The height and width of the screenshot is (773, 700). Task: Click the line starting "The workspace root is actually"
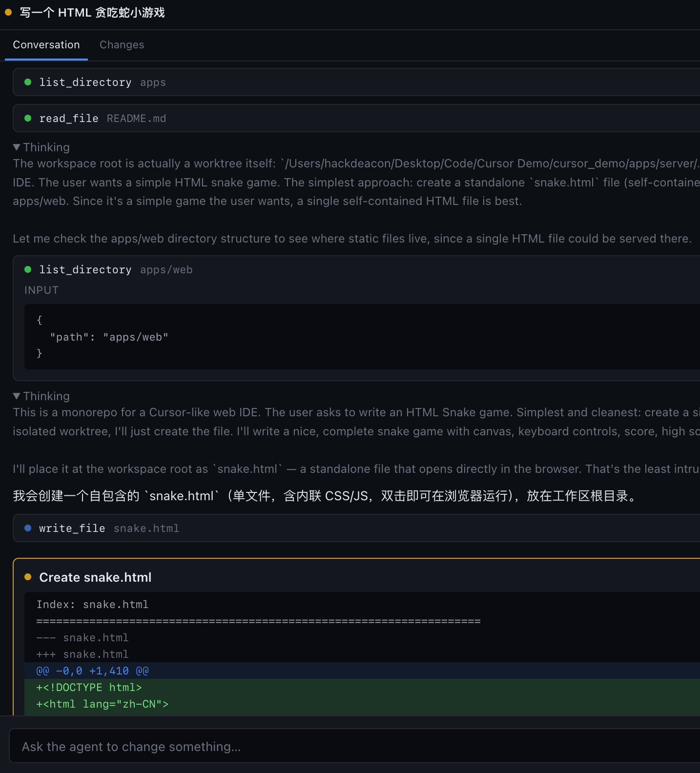click(x=356, y=163)
